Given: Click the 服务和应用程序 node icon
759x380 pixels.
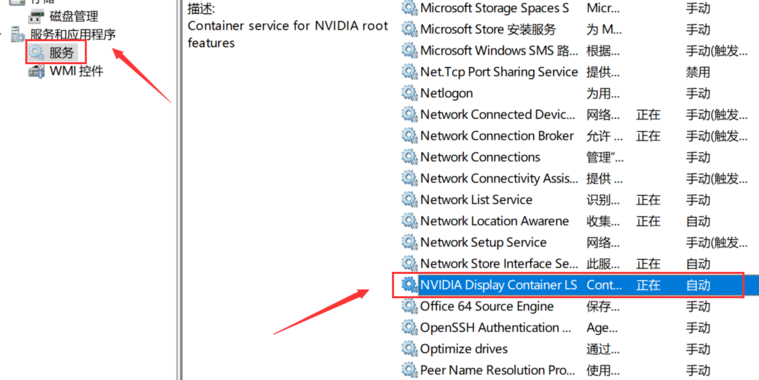Looking at the screenshot, I should (x=18, y=34).
